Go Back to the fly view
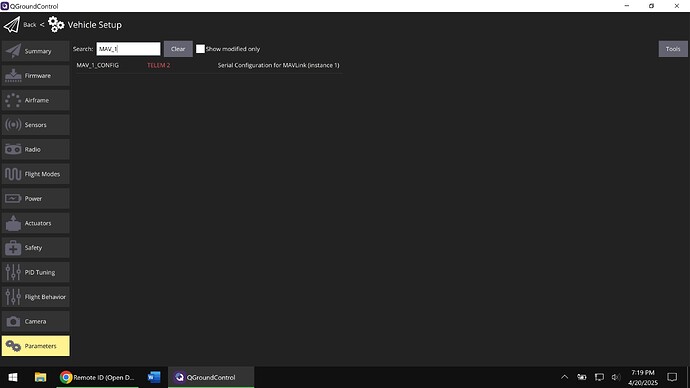Image resolution: width=690 pixels, height=388 pixels. [x=29, y=25]
